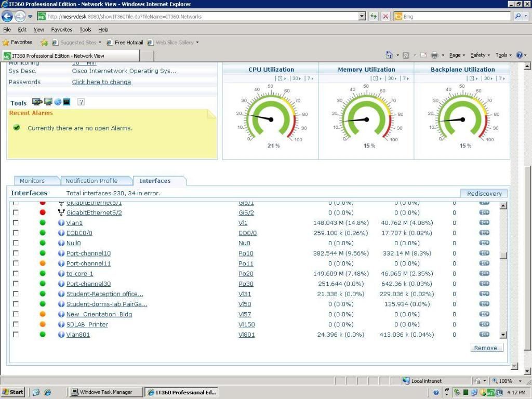Check the GigabitEthernet5/2 checkbox
532x399 pixels.
pyautogui.click(x=16, y=212)
